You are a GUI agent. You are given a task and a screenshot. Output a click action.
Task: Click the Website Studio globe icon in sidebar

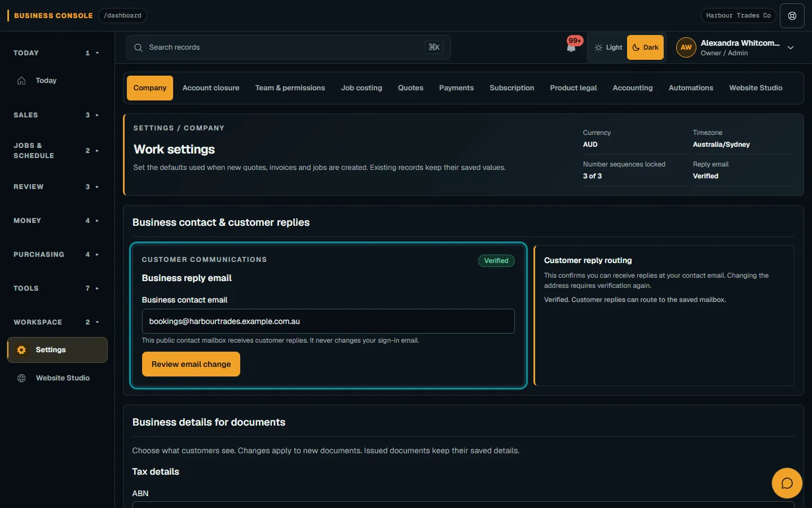[21, 378]
